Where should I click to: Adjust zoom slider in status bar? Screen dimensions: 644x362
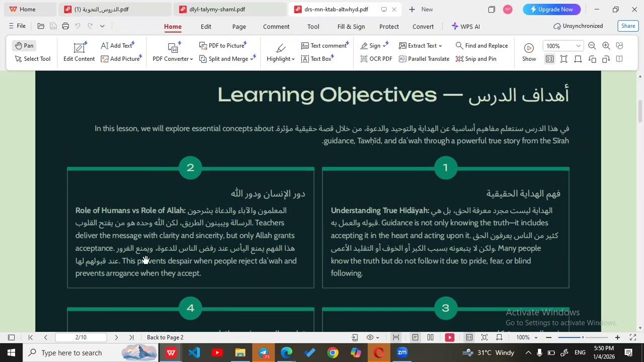coord(583,337)
